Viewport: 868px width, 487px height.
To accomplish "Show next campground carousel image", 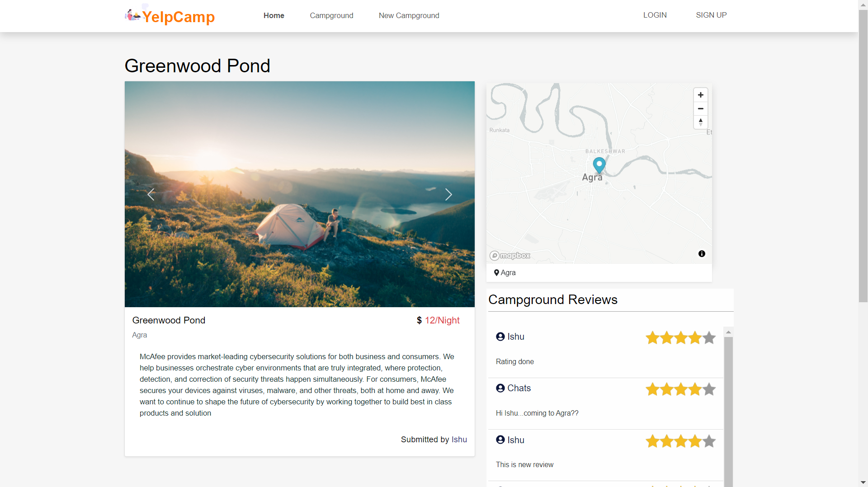I will coord(448,194).
